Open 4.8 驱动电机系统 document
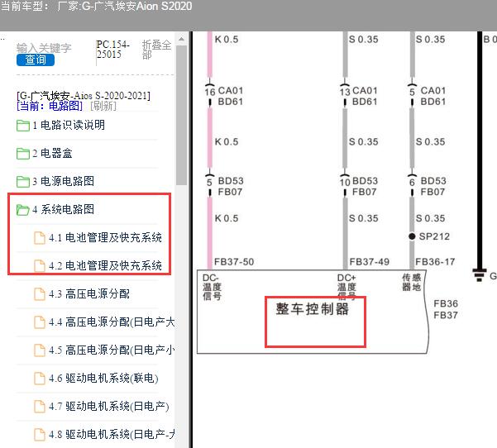This screenshot has height=448, width=497. pyautogui.click(x=112, y=434)
